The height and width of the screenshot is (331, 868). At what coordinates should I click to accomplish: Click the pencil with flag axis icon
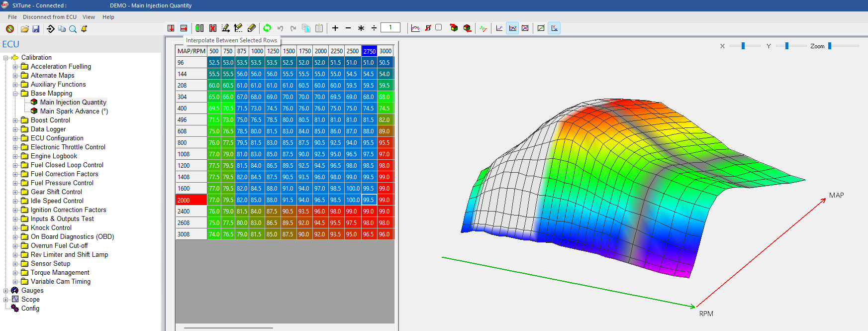click(238, 28)
